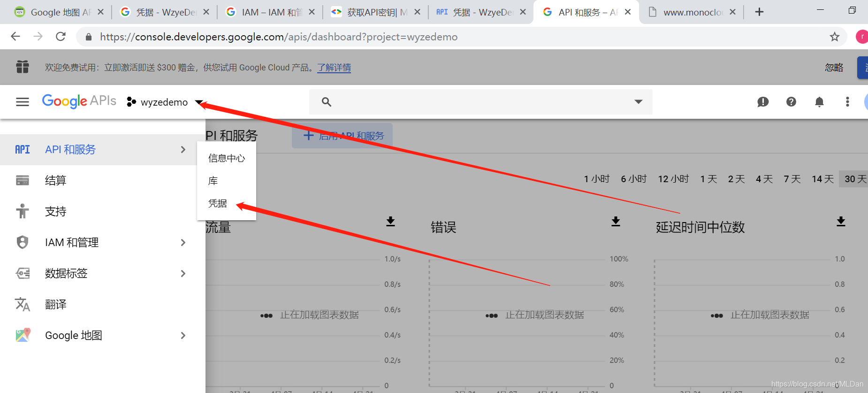Click the search magnifier icon
The width and height of the screenshot is (868, 393).
[327, 102]
